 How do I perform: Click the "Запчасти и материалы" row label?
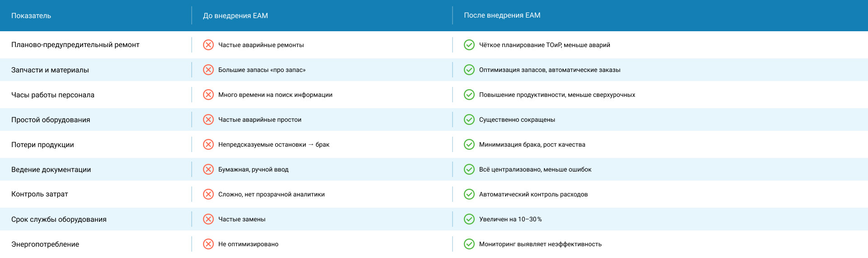tap(50, 70)
